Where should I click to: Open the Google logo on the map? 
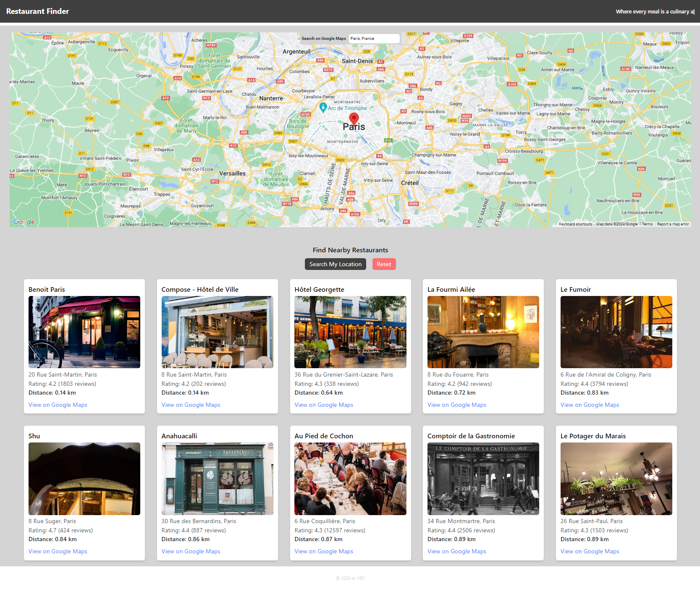click(x=24, y=222)
